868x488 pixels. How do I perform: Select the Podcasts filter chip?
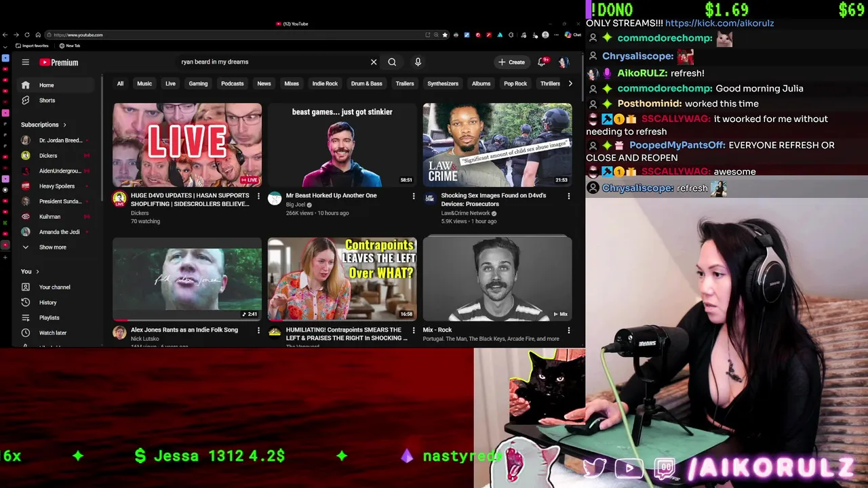coord(232,83)
